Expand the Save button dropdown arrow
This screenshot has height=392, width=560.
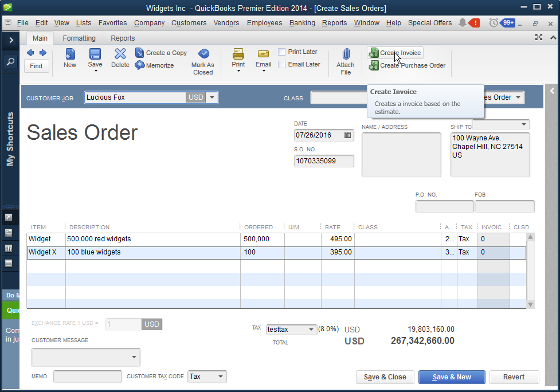[x=95, y=71]
